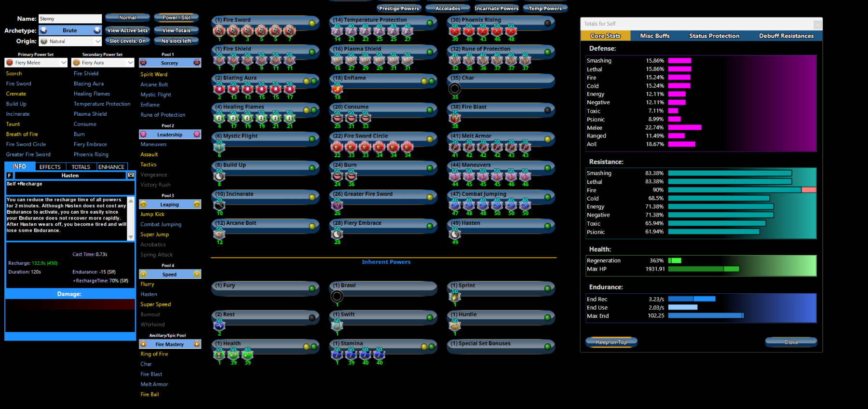Select the empty Brawl enhancement slot
The width and height of the screenshot is (868, 409).
tap(337, 296)
